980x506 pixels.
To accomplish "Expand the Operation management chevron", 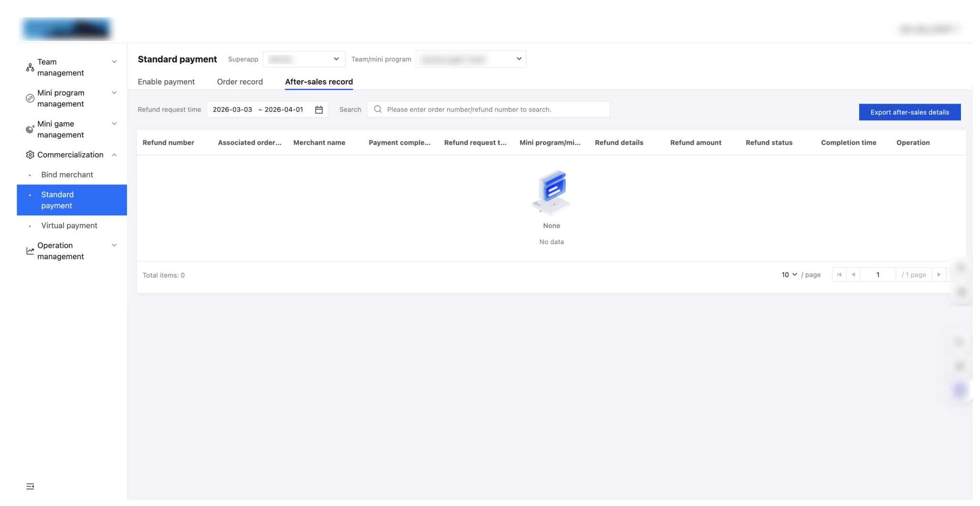I will [114, 245].
